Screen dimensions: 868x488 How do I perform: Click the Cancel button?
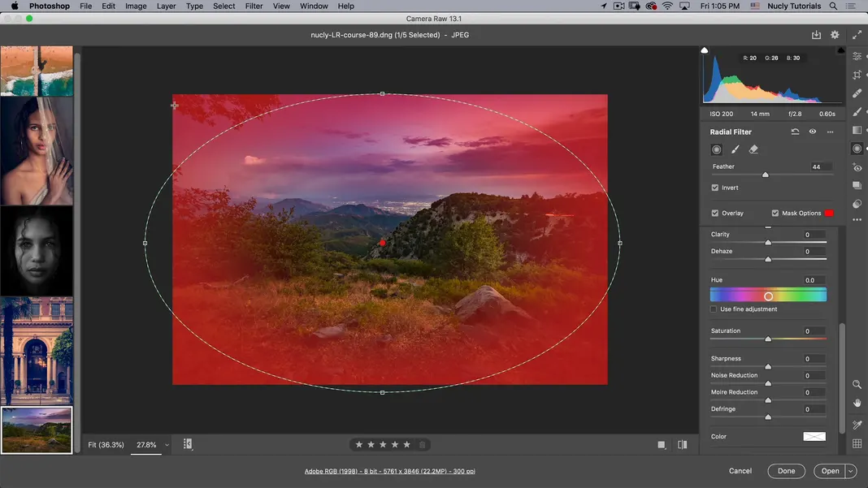740,471
